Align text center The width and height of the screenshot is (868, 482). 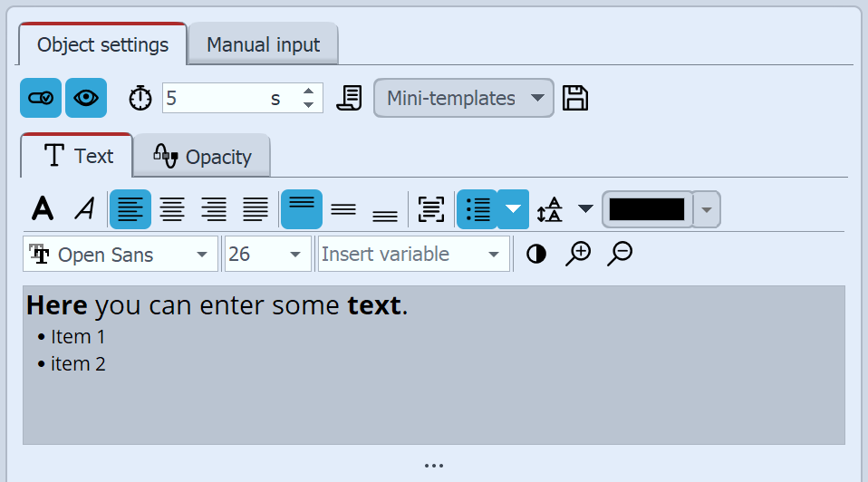point(172,209)
